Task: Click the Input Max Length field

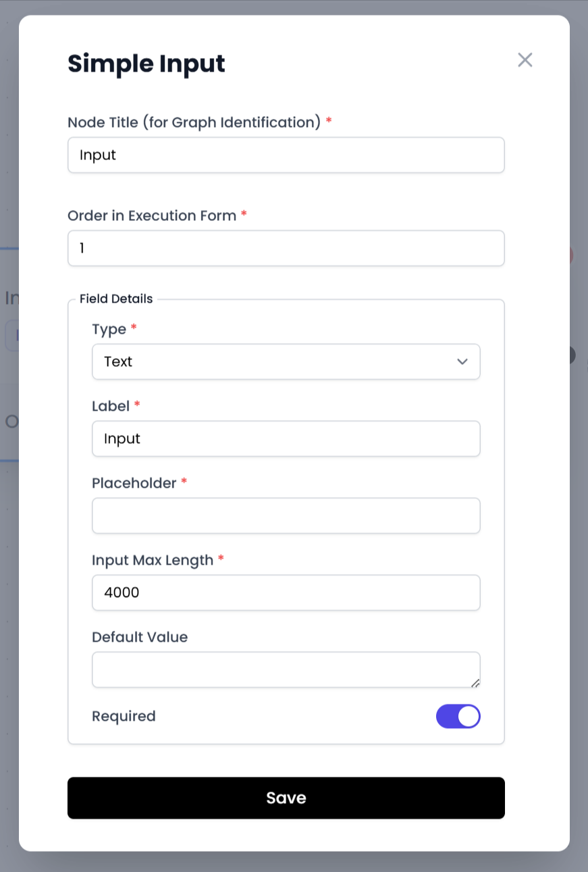Action: click(x=286, y=593)
